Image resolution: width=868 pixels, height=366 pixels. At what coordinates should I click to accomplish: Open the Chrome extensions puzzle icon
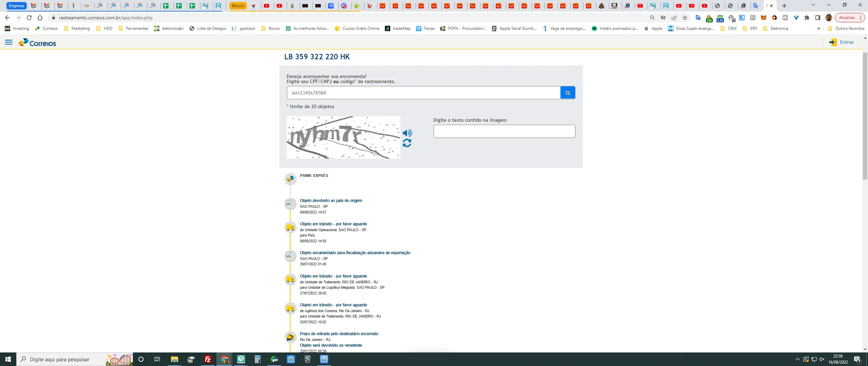pos(807,18)
